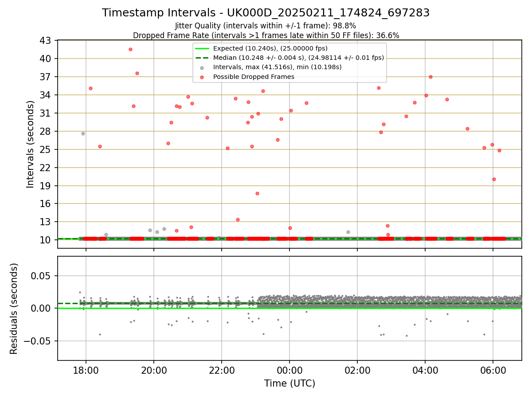Click the legend entry 'Expected (10.240s), (25.00000 fps)'
Image resolution: width=532 pixels, height=399 pixels.
click(x=270, y=48)
